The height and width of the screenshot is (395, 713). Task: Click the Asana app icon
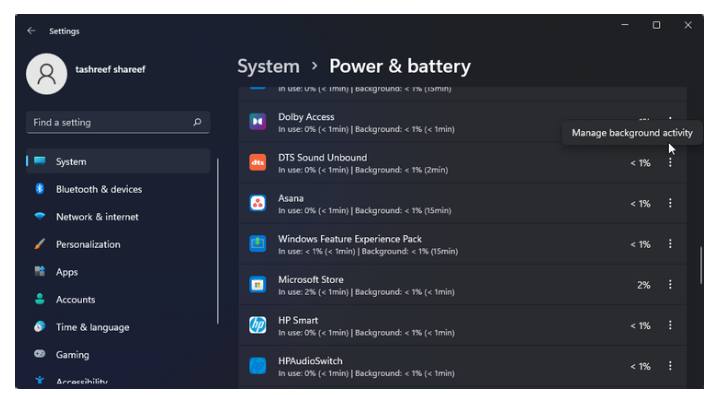click(x=257, y=203)
